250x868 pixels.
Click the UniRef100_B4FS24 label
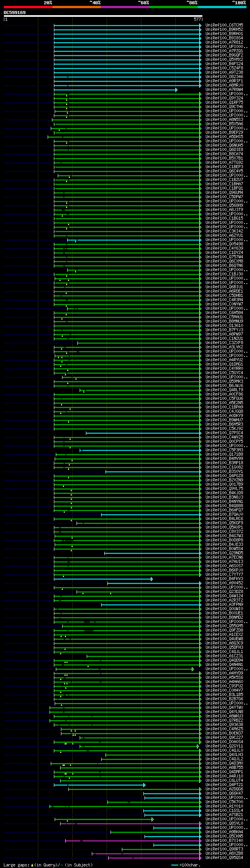(224, 64)
